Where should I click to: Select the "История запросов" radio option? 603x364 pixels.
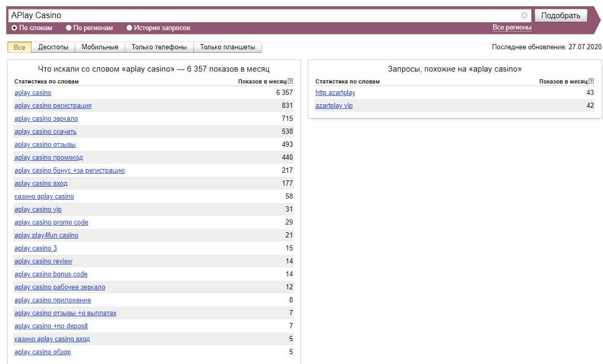(130, 28)
